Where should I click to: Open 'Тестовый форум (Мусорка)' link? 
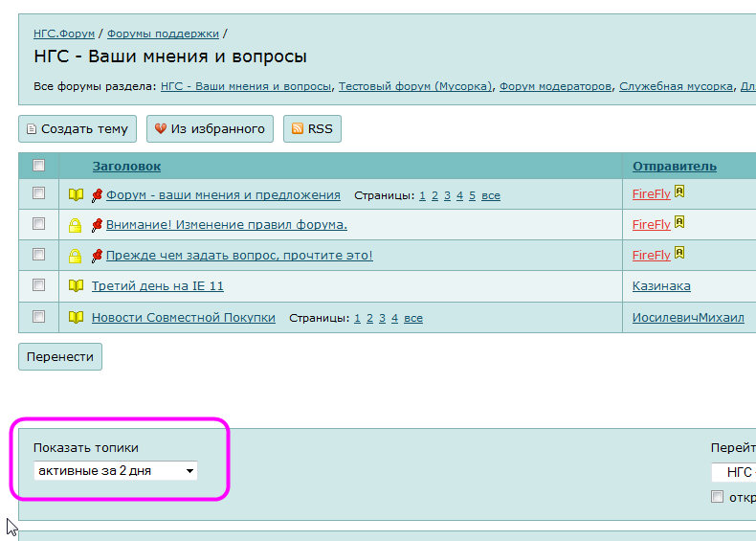415,86
